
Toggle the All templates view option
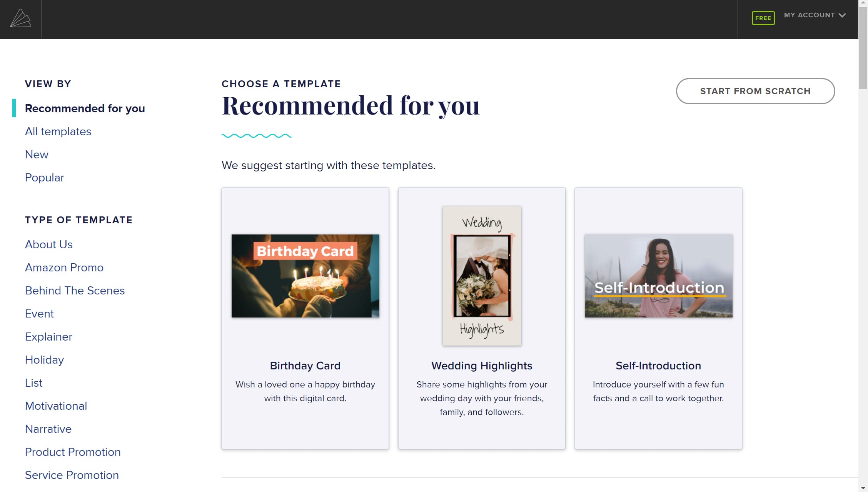(58, 131)
